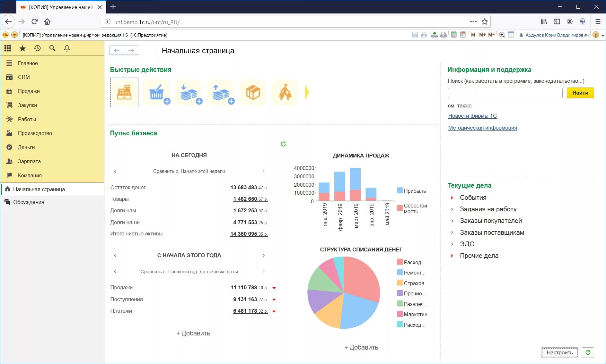Next compare period for На сегодня
This screenshot has width=606, height=364.
point(263,171)
